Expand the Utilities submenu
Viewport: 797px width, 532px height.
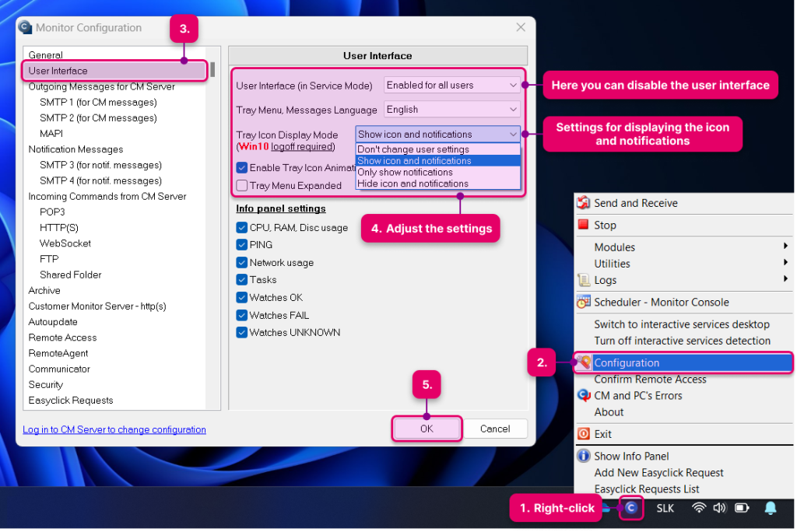click(x=685, y=264)
